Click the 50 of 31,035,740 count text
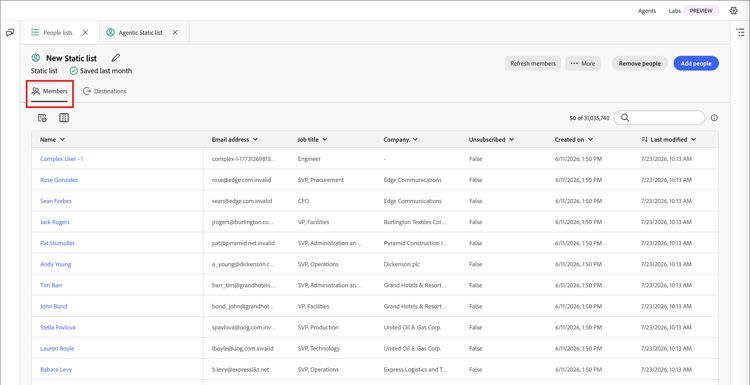Image resolution: width=750 pixels, height=385 pixels. click(x=589, y=118)
